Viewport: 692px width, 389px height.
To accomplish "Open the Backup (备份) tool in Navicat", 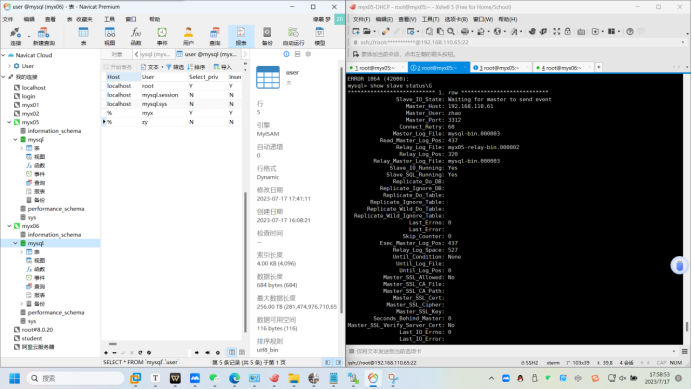I will click(x=267, y=36).
